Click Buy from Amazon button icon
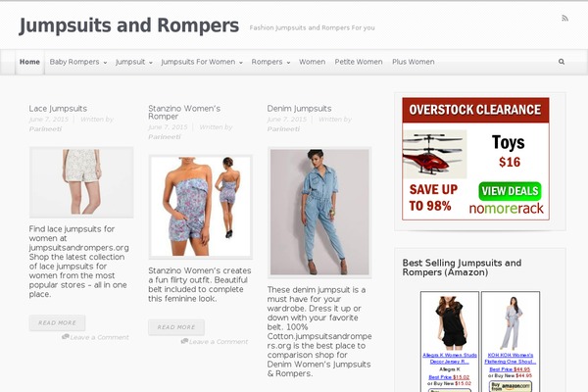The height and width of the screenshot is (392, 588). tap(511, 386)
